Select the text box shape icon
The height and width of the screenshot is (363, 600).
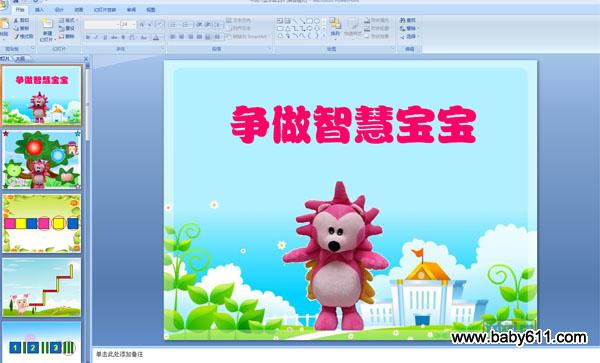pyautogui.click(x=280, y=21)
